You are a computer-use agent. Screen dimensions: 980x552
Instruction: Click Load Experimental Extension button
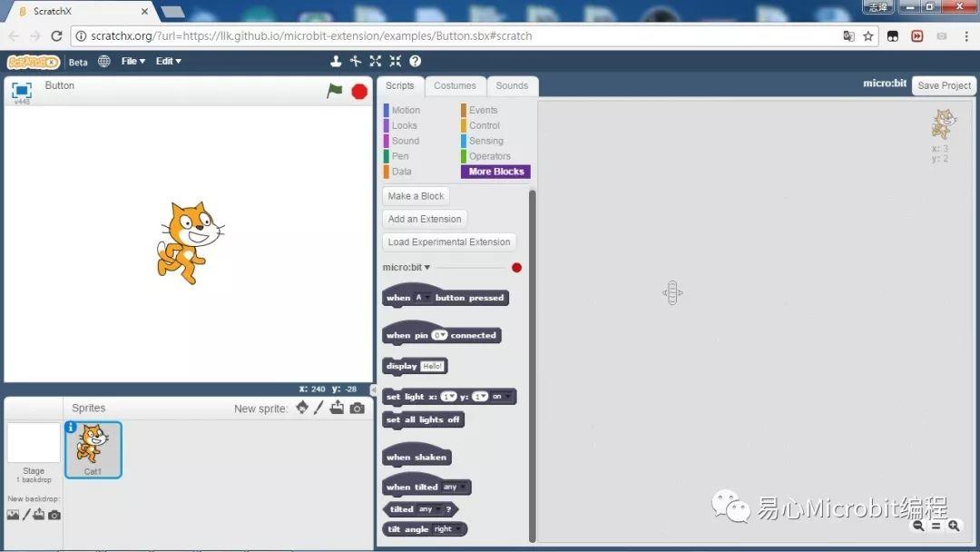pyautogui.click(x=449, y=241)
